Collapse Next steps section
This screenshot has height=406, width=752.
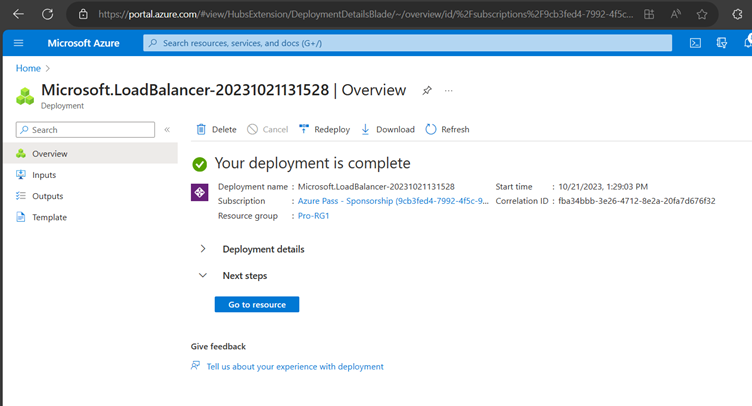coord(245,276)
